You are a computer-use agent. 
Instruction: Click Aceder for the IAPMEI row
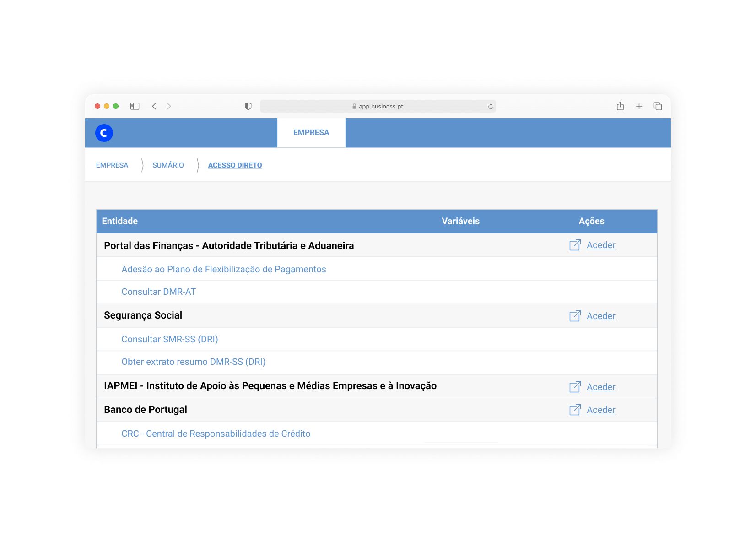pos(601,387)
